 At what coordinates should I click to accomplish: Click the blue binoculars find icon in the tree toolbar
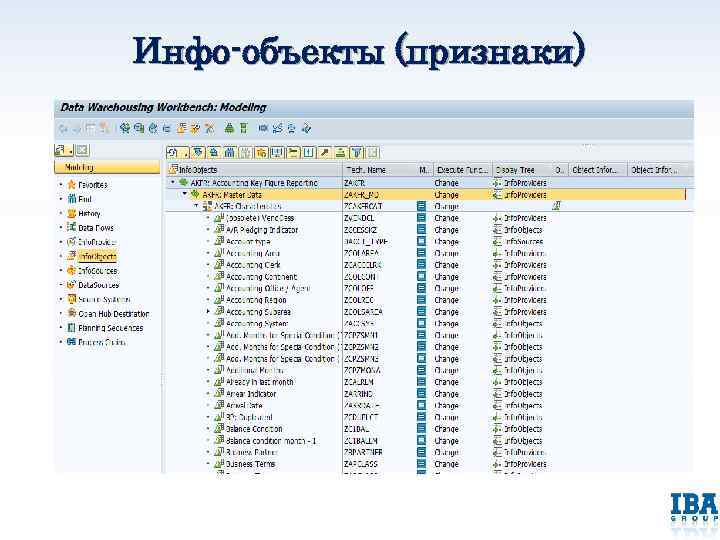click(230, 152)
